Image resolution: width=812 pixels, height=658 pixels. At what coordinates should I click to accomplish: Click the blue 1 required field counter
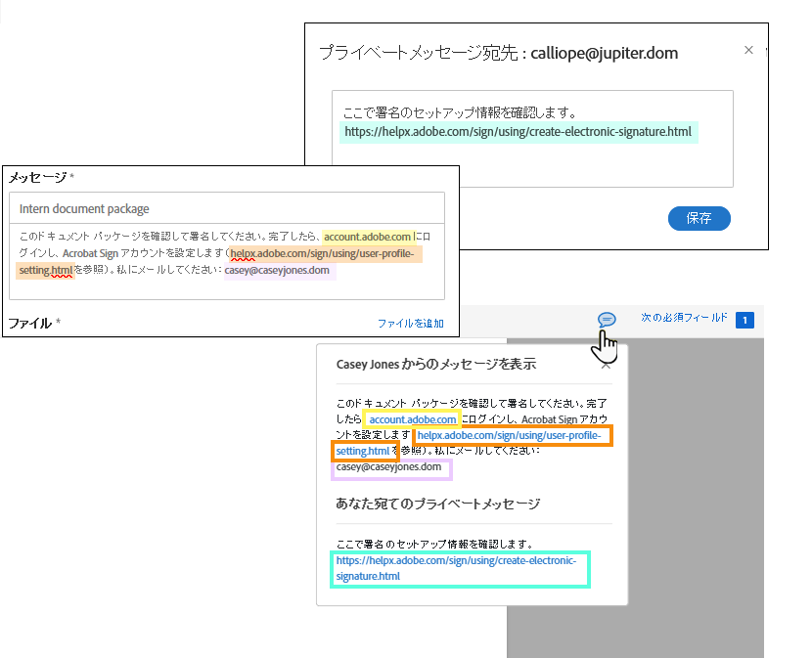[744, 320]
